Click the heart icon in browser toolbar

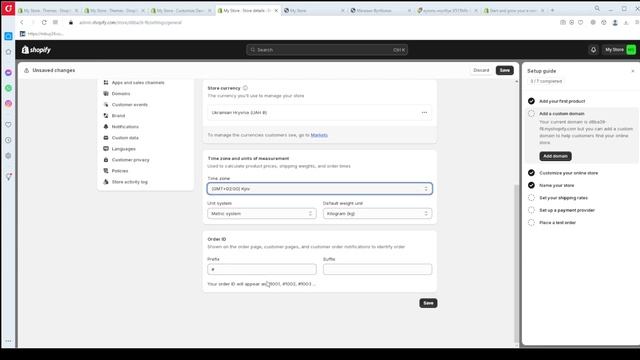click(580, 22)
